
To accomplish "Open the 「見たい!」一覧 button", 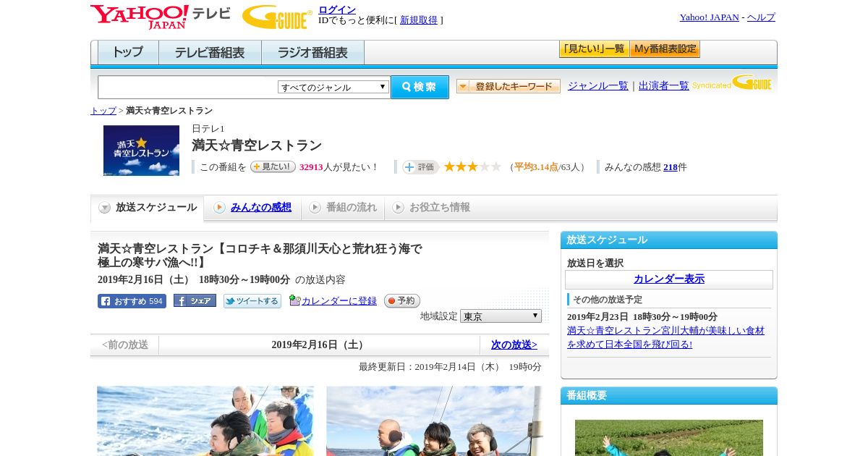I will (594, 49).
